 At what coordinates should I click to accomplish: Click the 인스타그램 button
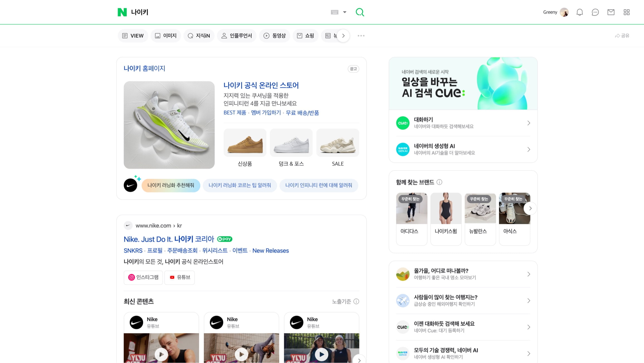click(143, 277)
